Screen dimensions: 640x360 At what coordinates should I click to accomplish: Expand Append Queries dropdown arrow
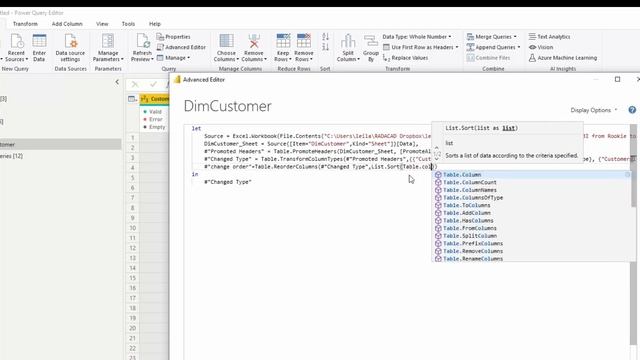[519, 47]
